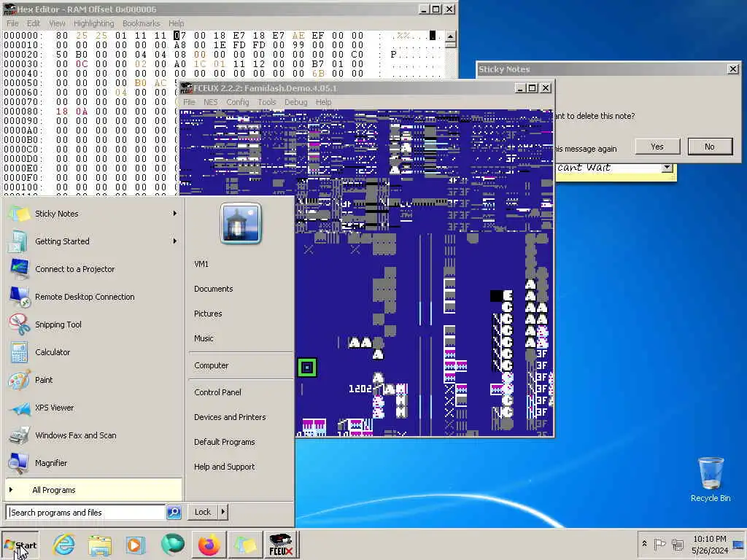Open FCEUX Config menu

[238, 102]
